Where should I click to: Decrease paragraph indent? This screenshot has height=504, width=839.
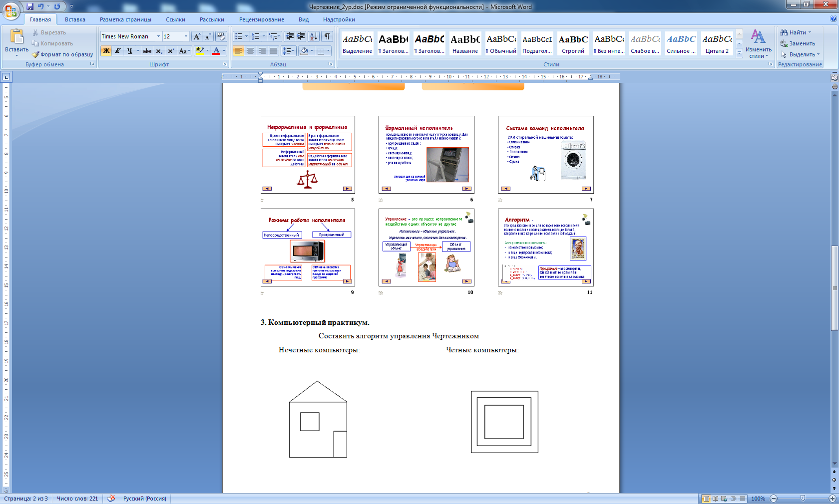[290, 36]
